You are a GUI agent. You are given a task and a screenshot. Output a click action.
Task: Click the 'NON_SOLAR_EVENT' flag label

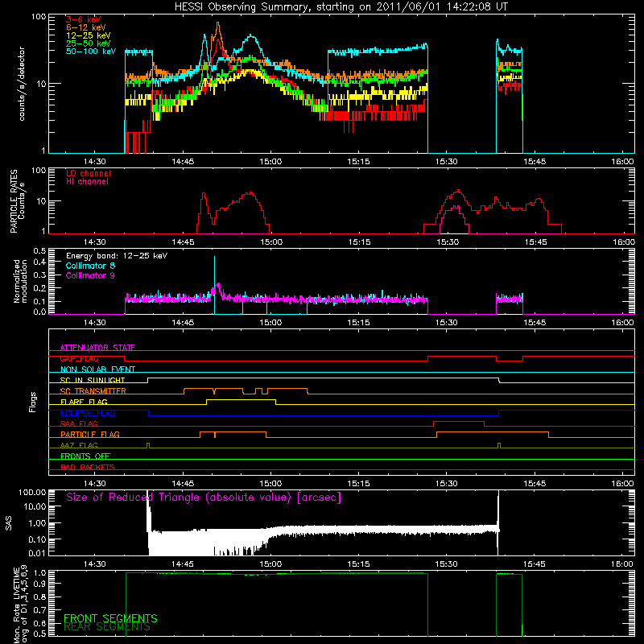pos(97,369)
